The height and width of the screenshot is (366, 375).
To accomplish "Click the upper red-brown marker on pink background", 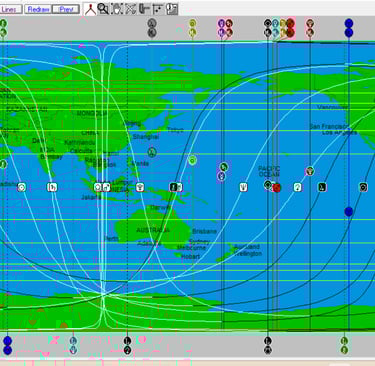I will [290, 24].
